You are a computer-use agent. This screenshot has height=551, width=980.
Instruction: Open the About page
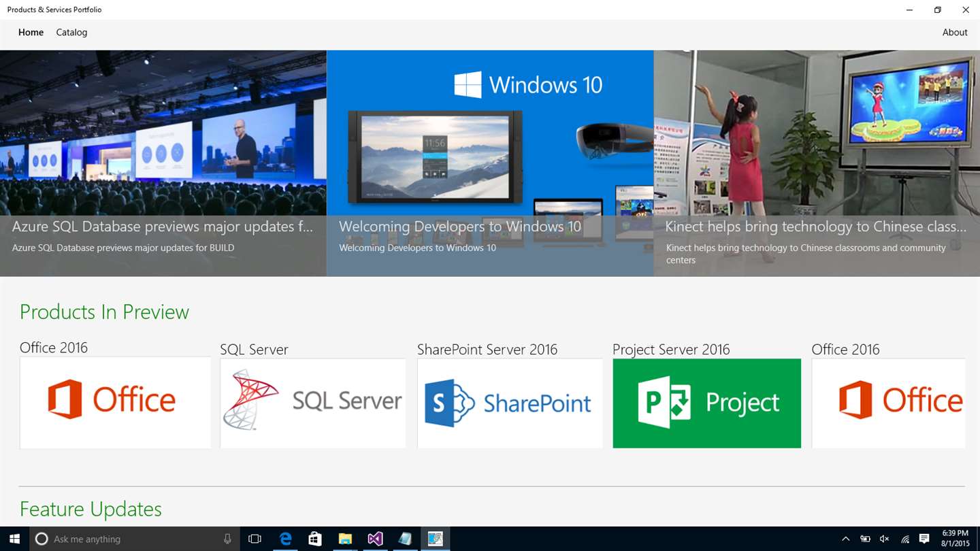[x=955, y=32]
